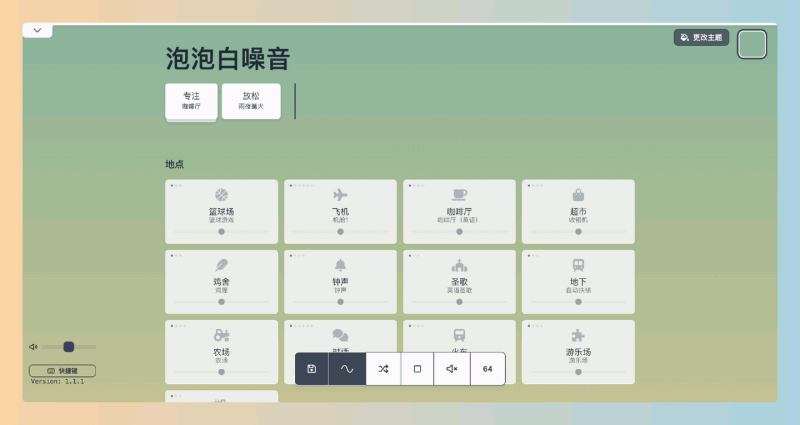Screen dimensions: 800x425
Task: Click the volume slider on the 飞机 card
Action: [x=340, y=232]
